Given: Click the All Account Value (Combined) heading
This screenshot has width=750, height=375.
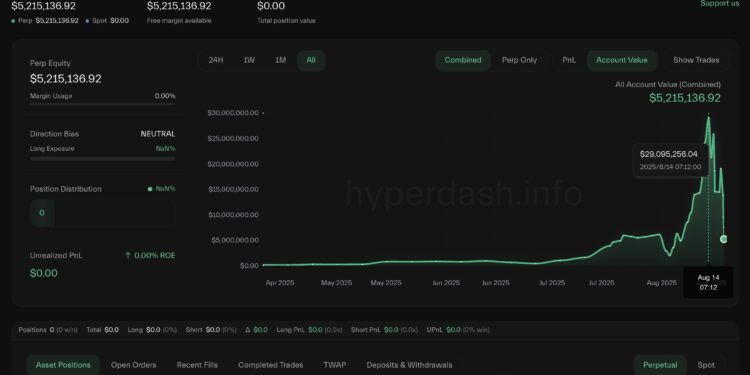Looking at the screenshot, I should (x=668, y=84).
